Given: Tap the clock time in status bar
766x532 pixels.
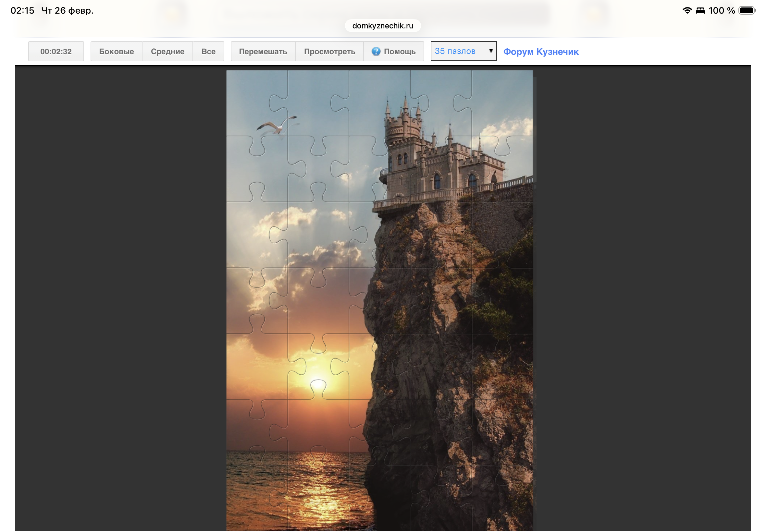Looking at the screenshot, I should pyautogui.click(x=22, y=11).
